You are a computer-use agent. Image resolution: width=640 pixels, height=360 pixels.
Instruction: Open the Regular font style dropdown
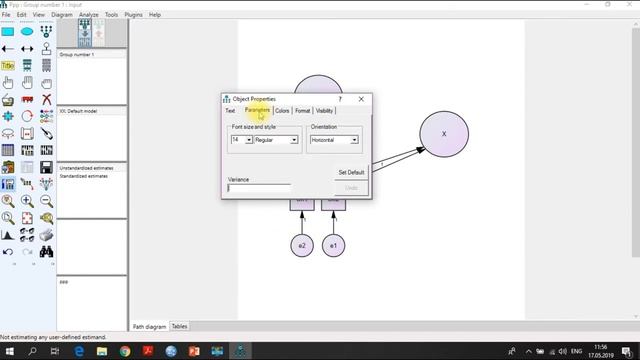(294, 140)
